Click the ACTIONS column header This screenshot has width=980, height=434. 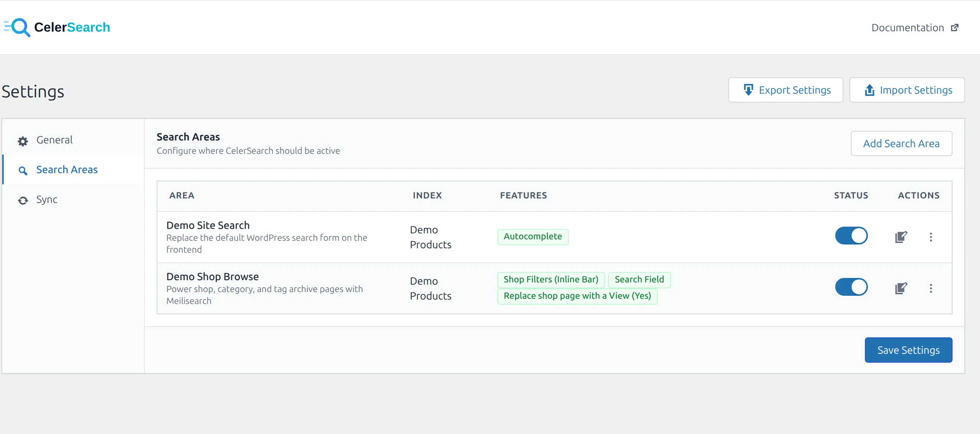click(918, 195)
